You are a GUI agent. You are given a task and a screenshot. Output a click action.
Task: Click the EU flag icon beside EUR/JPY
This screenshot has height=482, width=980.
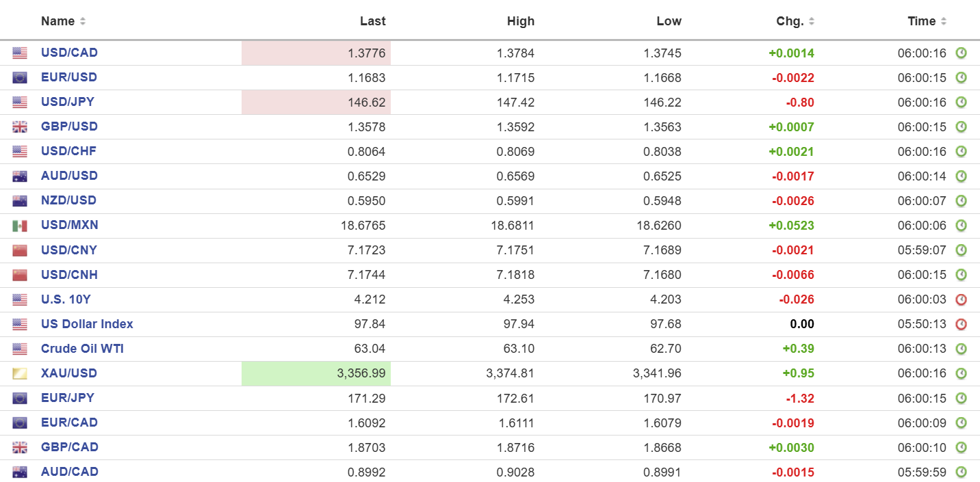coord(20,398)
